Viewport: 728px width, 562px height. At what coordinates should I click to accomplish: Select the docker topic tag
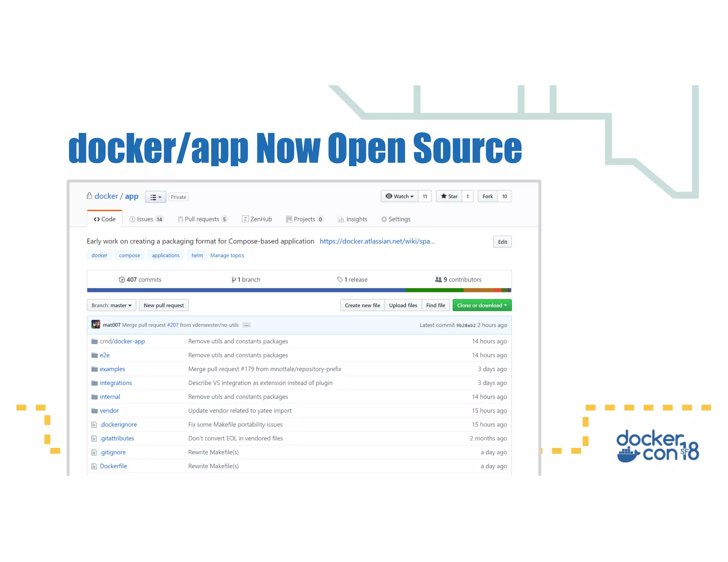coord(99,255)
